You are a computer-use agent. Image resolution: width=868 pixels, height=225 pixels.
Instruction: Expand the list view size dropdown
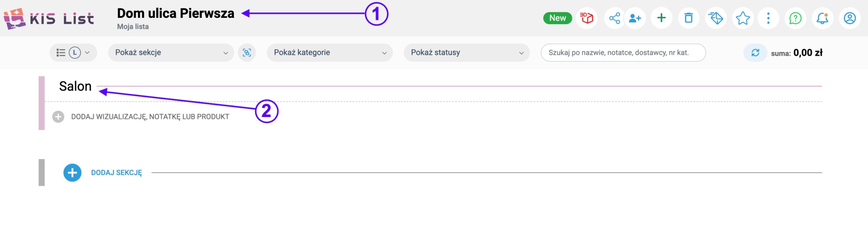coord(73,53)
